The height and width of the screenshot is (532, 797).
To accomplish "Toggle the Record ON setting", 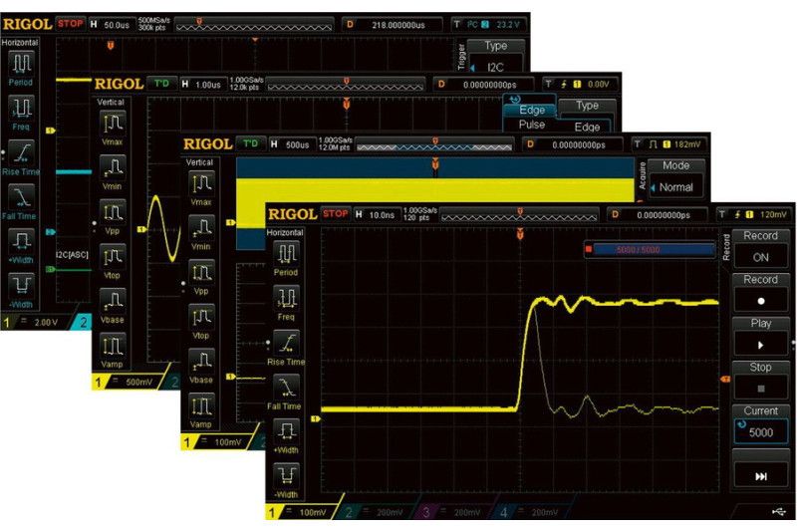I will (761, 246).
